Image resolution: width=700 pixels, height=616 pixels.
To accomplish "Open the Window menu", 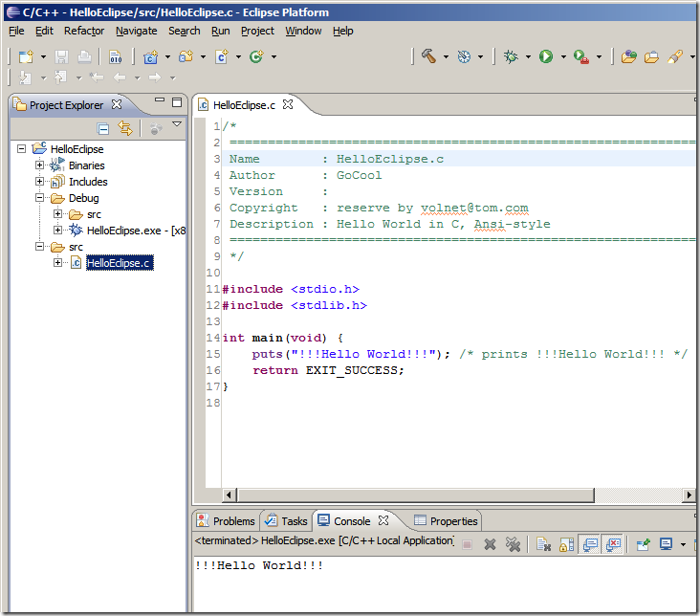I will pyautogui.click(x=303, y=31).
